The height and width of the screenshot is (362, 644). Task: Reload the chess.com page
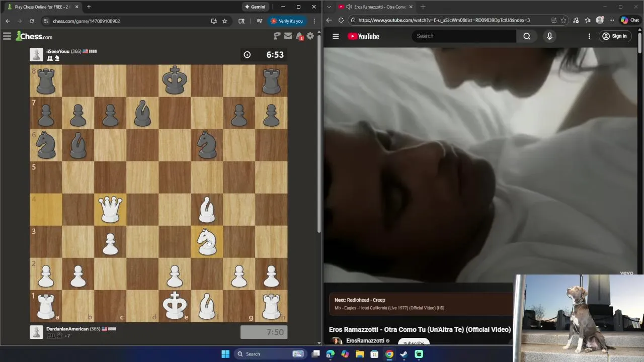(x=32, y=21)
